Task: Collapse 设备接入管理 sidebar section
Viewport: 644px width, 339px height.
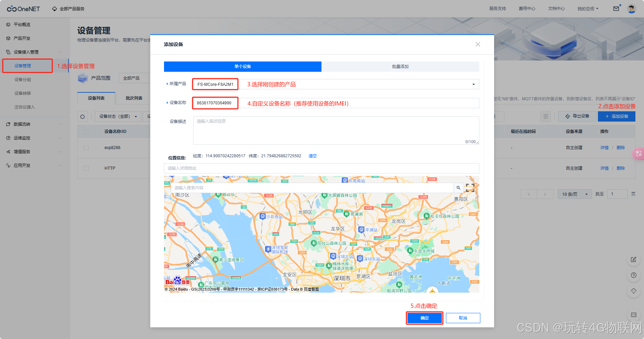Action: click(x=61, y=52)
